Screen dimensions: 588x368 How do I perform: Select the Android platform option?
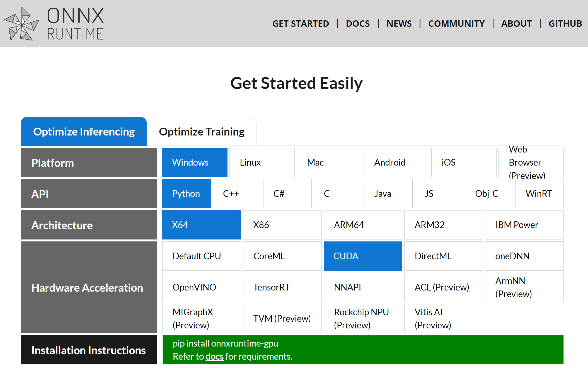(x=396, y=163)
